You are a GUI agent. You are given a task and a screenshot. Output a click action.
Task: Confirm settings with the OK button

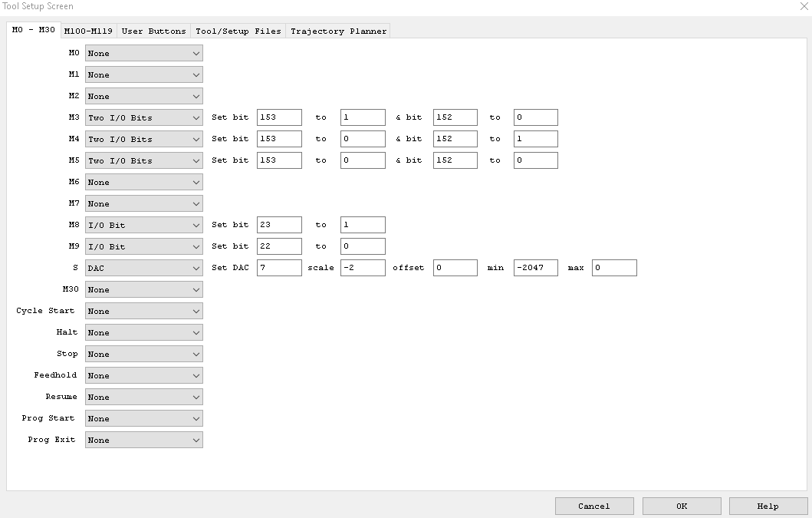682,506
